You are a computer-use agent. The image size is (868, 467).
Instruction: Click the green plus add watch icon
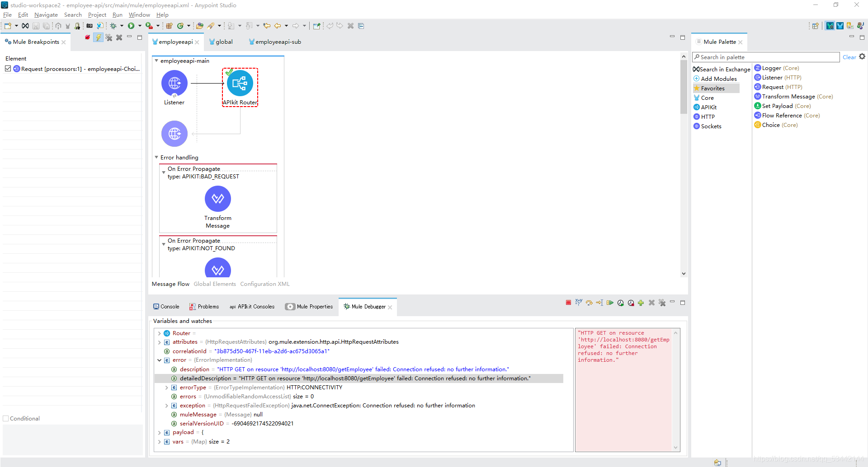click(641, 303)
